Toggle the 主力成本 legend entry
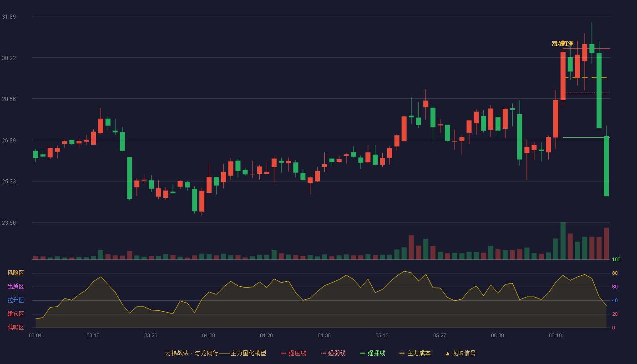 coord(415,353)
